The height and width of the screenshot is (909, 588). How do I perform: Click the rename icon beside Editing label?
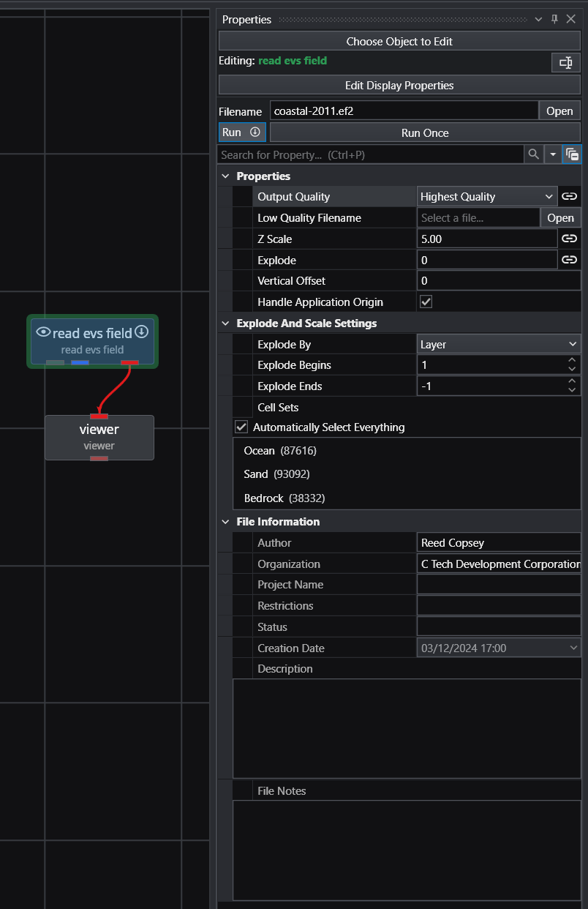pyautogui.click(x=565, y=63)
